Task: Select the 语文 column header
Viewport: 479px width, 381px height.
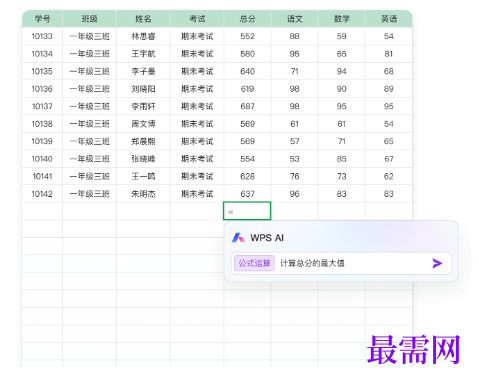Action: 295,19
